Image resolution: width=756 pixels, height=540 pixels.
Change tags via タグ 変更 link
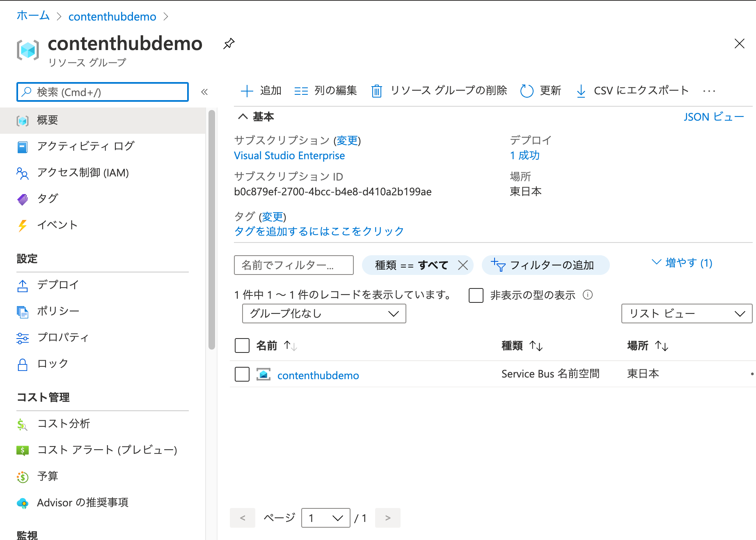point(273,216)
